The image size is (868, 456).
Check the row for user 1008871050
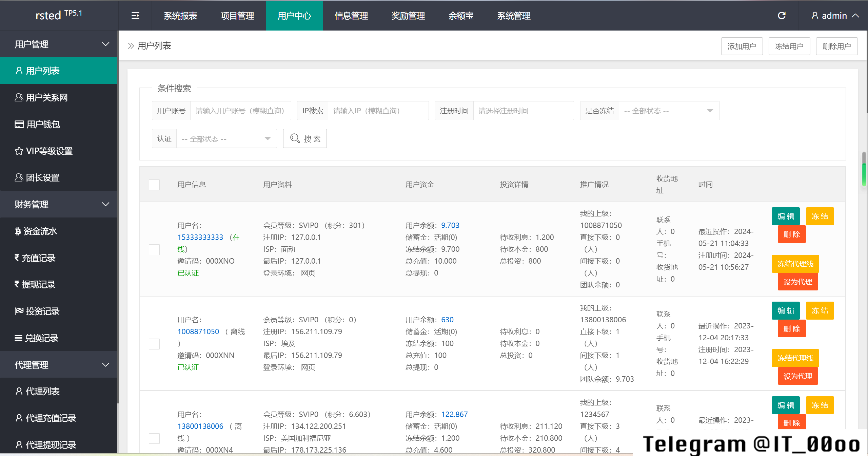(x=154, y=344)
